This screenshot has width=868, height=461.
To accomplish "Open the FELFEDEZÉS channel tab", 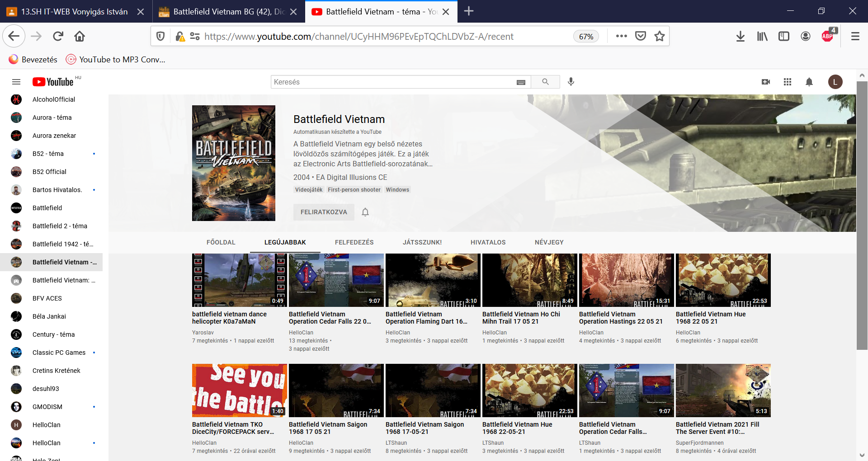I will 354,242.
